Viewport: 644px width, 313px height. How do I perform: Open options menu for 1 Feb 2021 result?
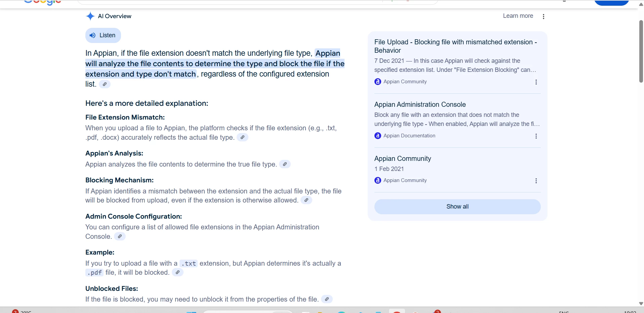(x=536, y=181)
